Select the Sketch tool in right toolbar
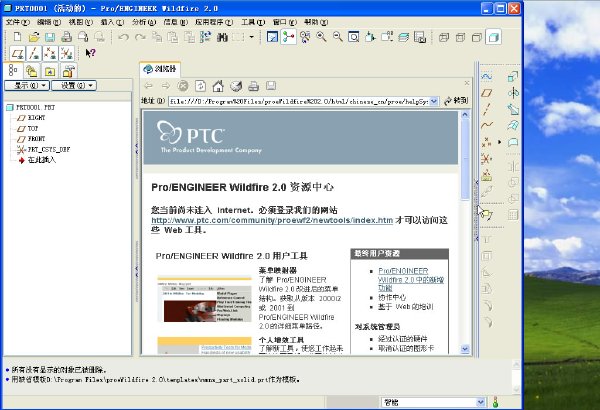600x410 pixels. click(486, 77)
